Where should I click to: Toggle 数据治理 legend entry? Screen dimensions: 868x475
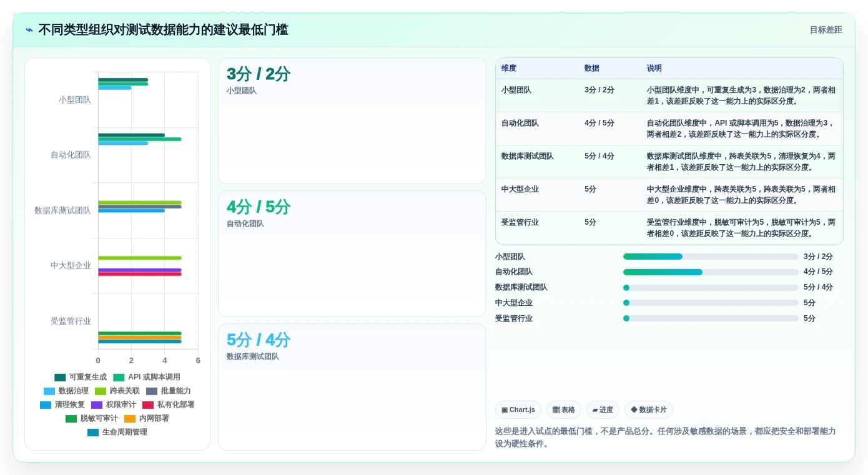66,391
